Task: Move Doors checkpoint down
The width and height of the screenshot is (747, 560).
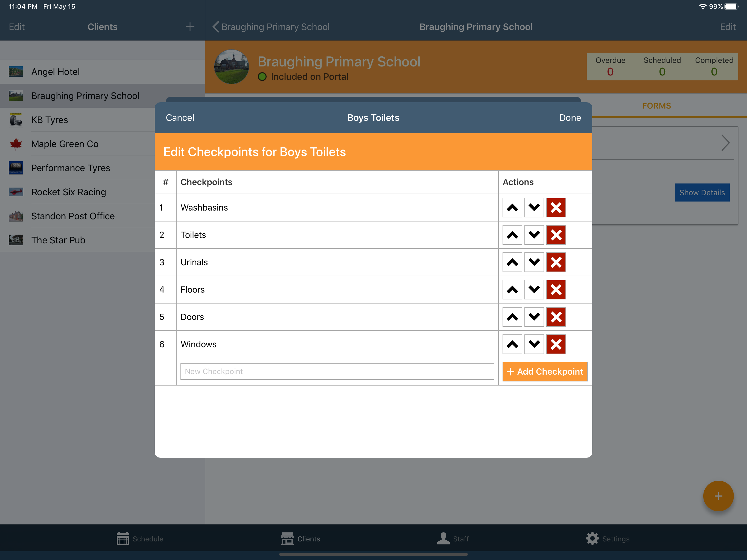Action: pyautogui.click(x=534, y=317)
